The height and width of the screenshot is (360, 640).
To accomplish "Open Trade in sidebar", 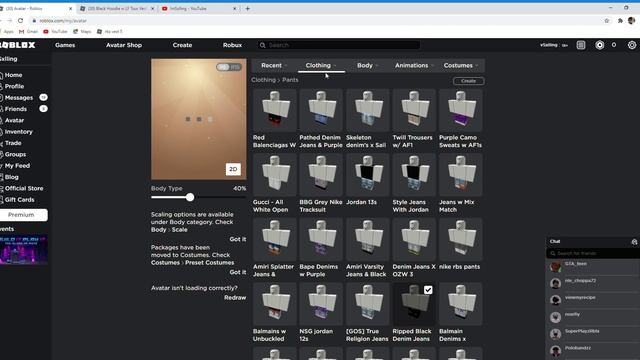I will pyautogui.click(x=13, y=143).
